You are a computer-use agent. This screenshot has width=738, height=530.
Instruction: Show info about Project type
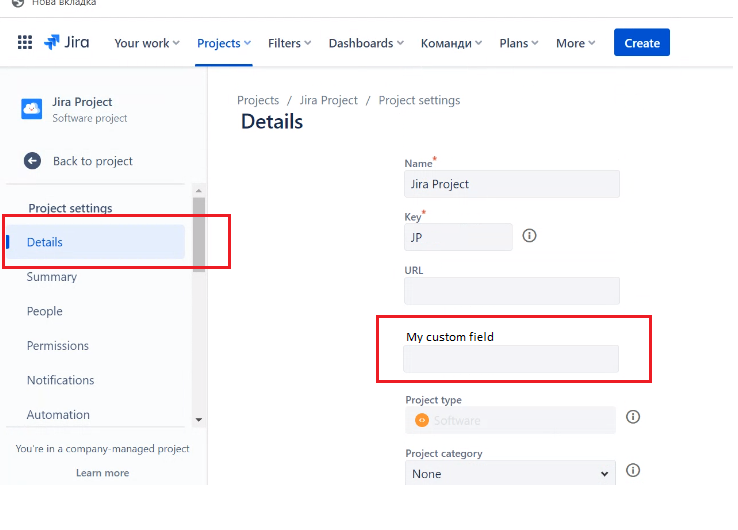tap(633, 417)
